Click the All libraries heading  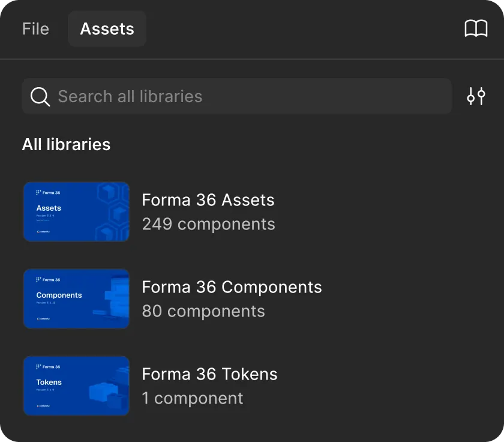pos(66,144)
